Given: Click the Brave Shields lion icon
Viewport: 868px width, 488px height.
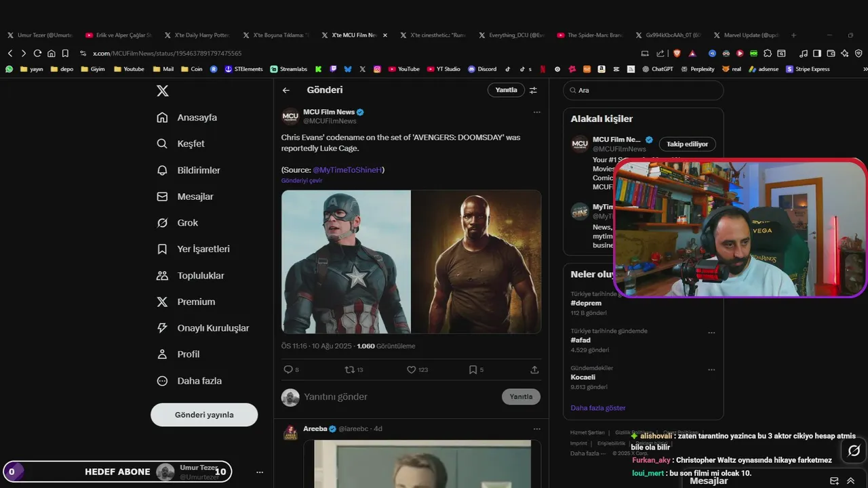Looking at the screenshot, I should pyautogui.click(x=676, y=53).
